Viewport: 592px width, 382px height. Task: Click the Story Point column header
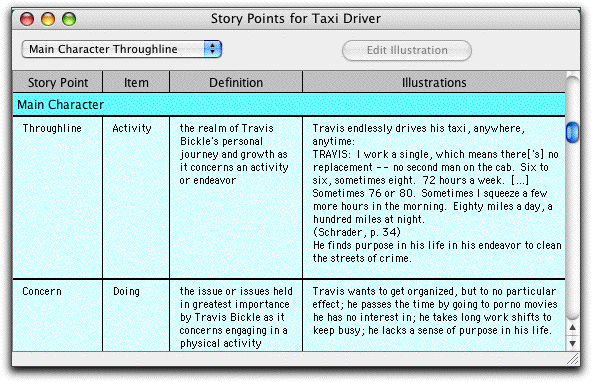click(58, 82)
